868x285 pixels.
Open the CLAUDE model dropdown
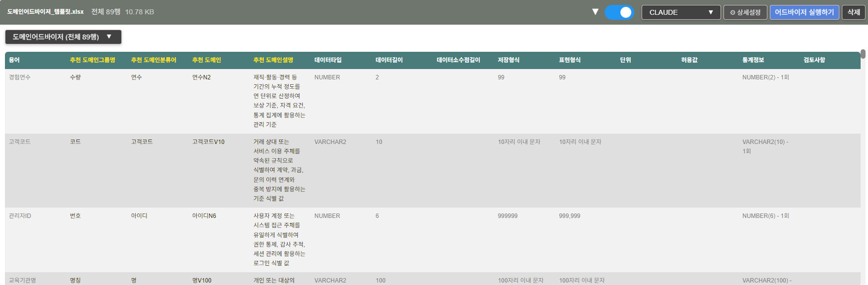point(681,12)
